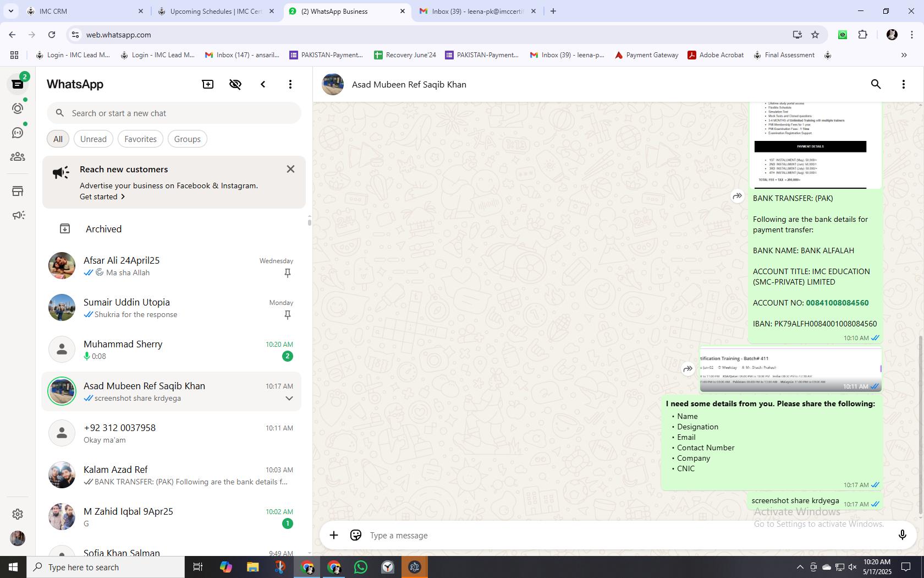The width and height of the screenshot is (924, 578).
Task: Open the Status updates icon
Action: click(x=18, y=108)
